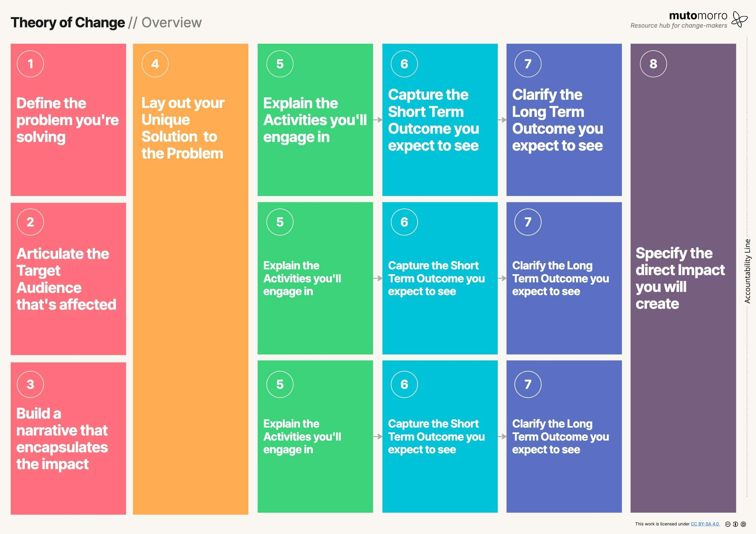Click the Creative Commons CC icon
The height and width of the screenshot is (534, 756).
[x=728, y=524]
